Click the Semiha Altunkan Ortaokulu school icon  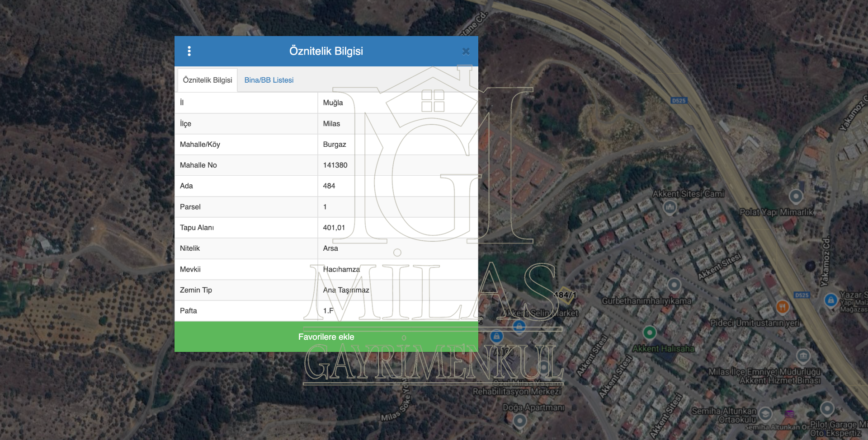pyautogui.click(x=765, y=414)
